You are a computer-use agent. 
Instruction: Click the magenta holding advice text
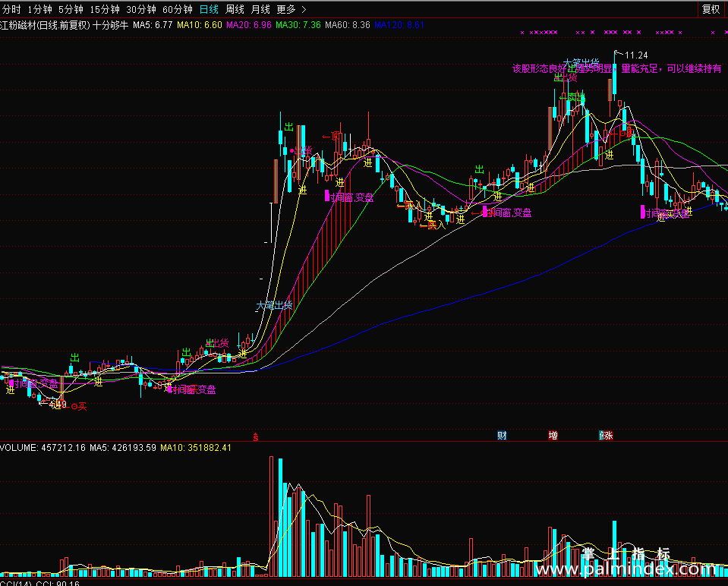617,69
